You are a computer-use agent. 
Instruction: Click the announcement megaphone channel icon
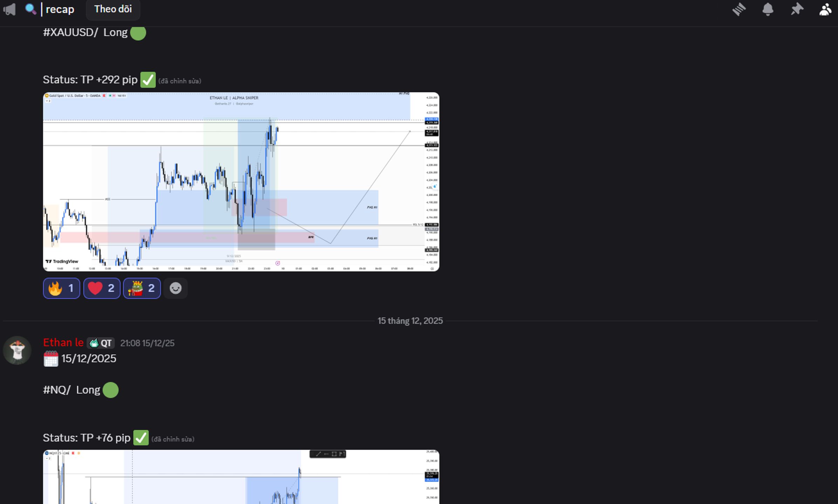9,9
